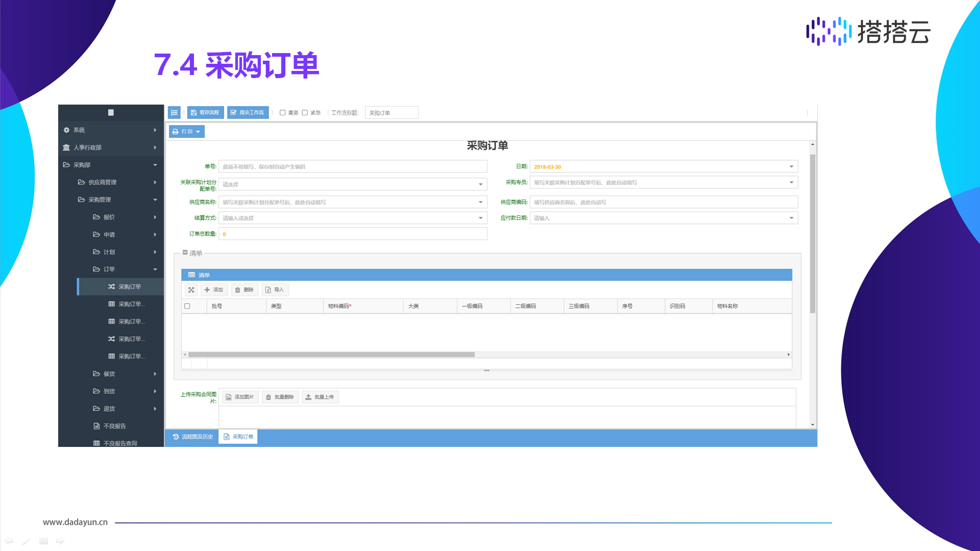
Task: Click the 提交工作流 button
Action: [248, 113]
